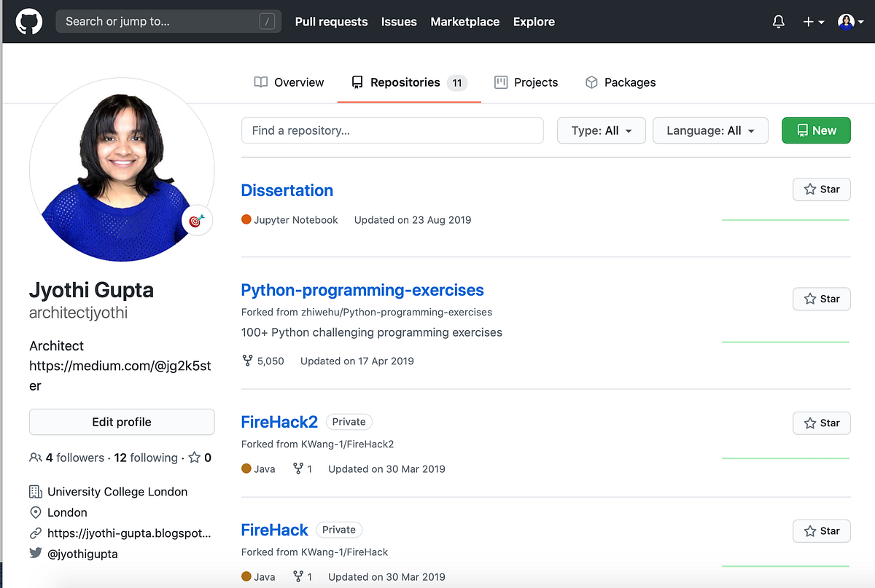Click inside the Find a repository search field

392,130
